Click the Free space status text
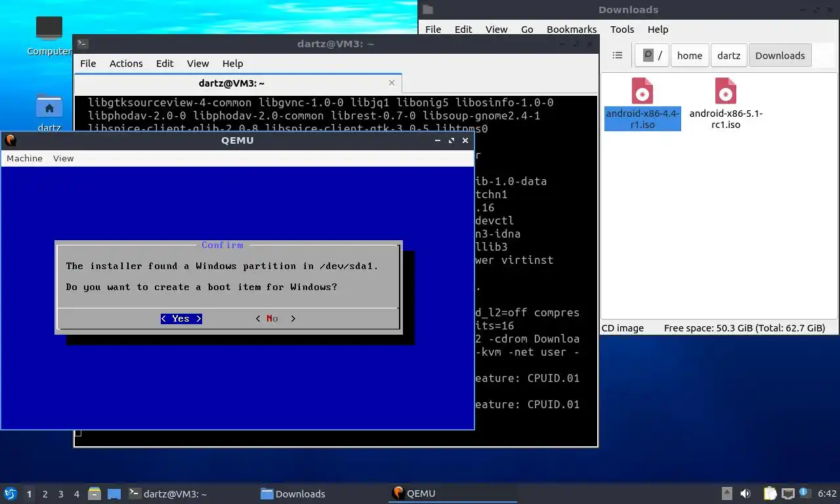This screenshot has width=840, height=504. pyautogui.click(x=744, y=328)
